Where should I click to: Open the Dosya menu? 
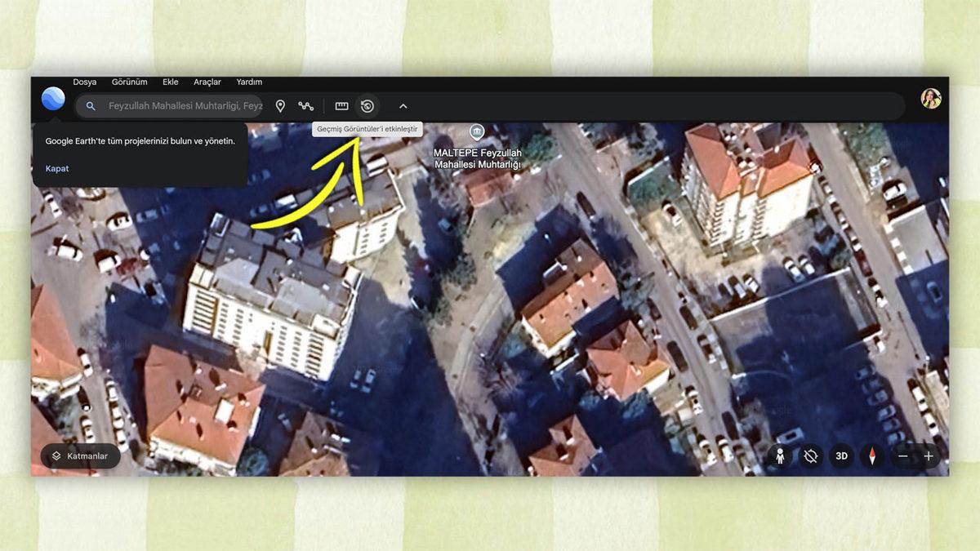84,82
